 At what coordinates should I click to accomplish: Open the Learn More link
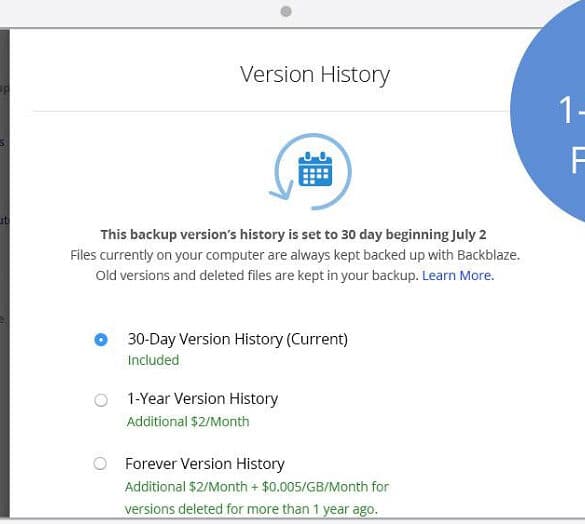(x=458, y=275)
